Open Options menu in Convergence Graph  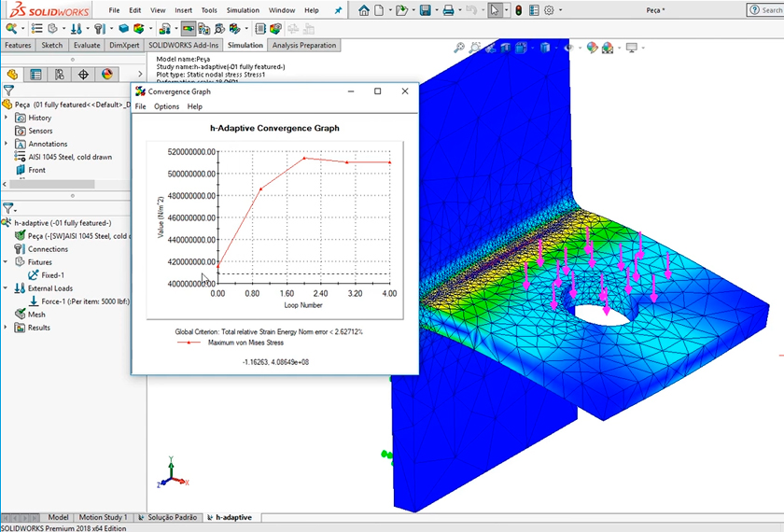click(166, 106)
